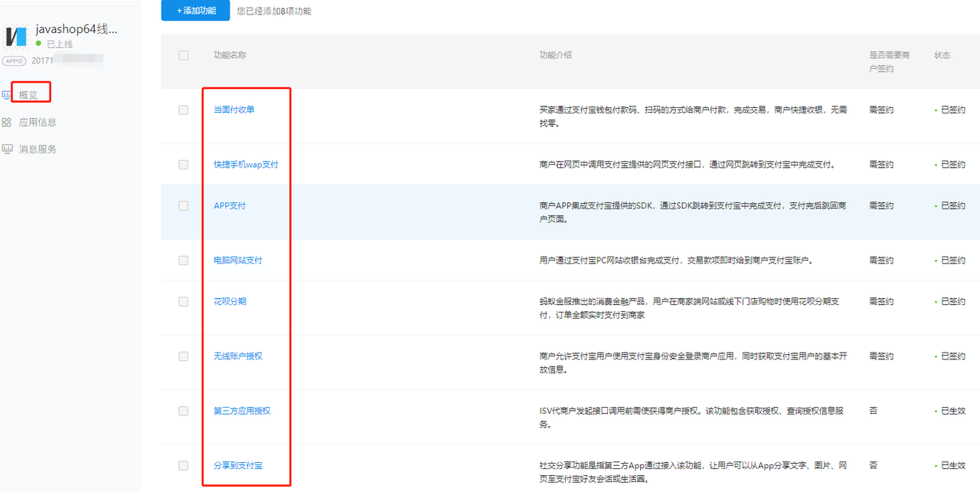
Task: Check the 分享到支付宝 row checkbox
Action: coord(183,465)
